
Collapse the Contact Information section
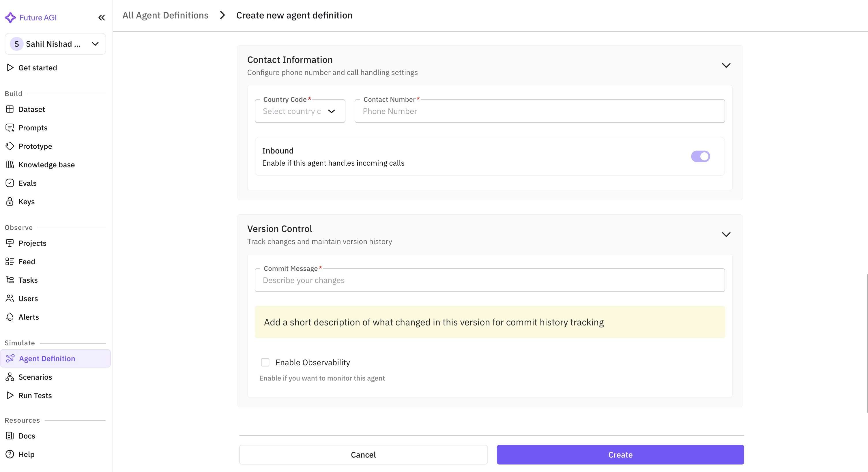[x=726, y=65]
